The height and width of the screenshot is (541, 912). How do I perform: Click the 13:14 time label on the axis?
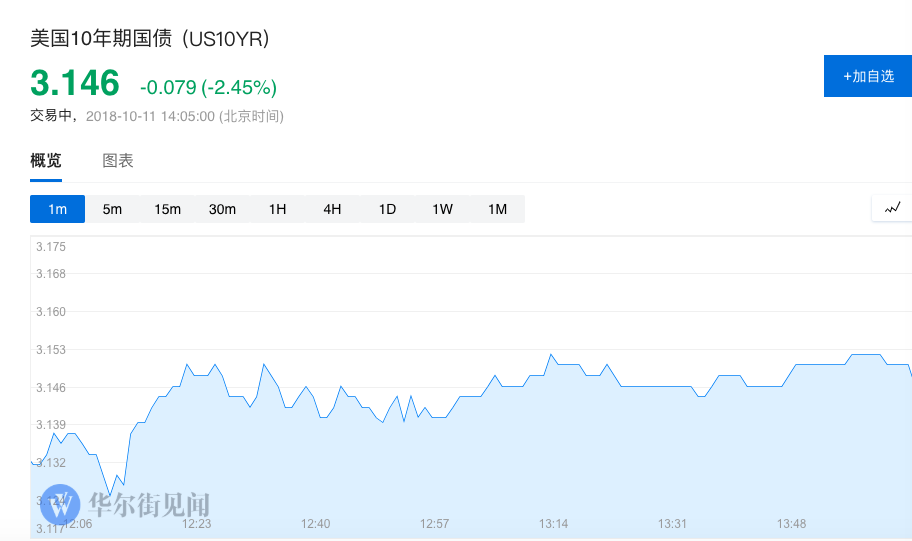click(553, 524)
